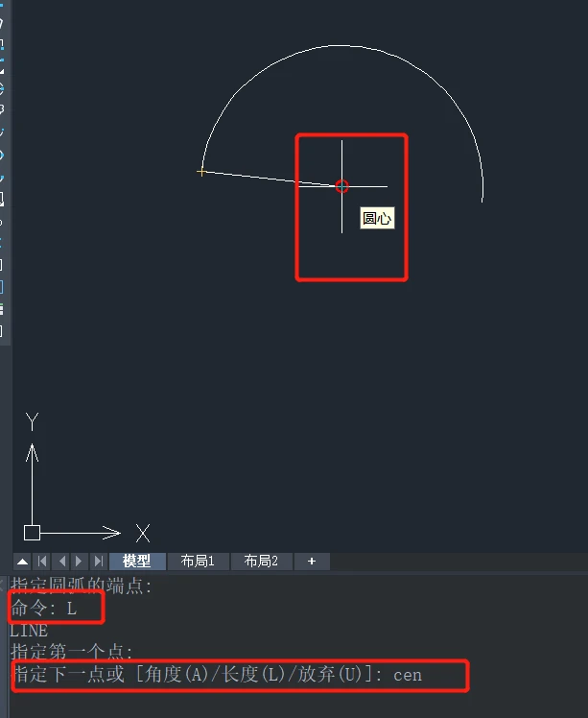Open the 布局2 layout tab
This screenshot has width=588, height=718.
click(261, 561)
